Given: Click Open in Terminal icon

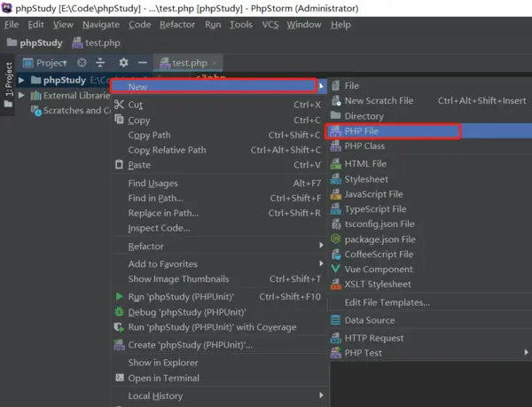Looking at the screenshot, I should (120, 378).
